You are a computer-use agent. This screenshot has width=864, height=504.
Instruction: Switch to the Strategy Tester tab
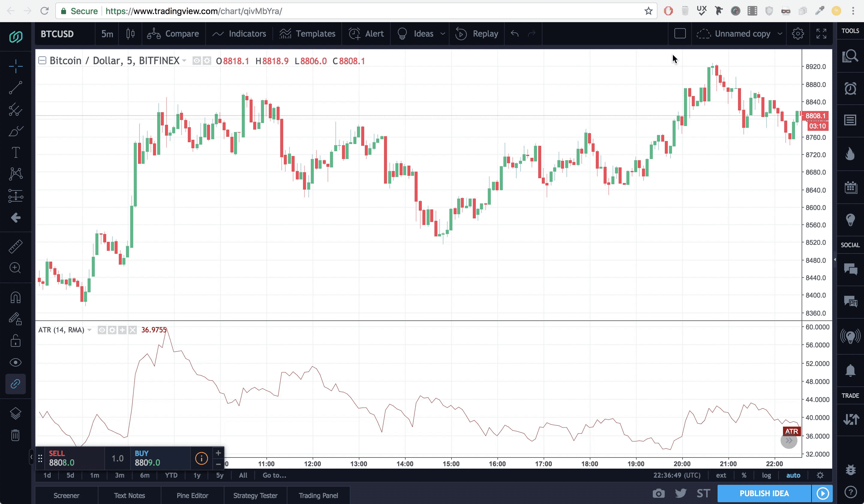coord(255,495)
